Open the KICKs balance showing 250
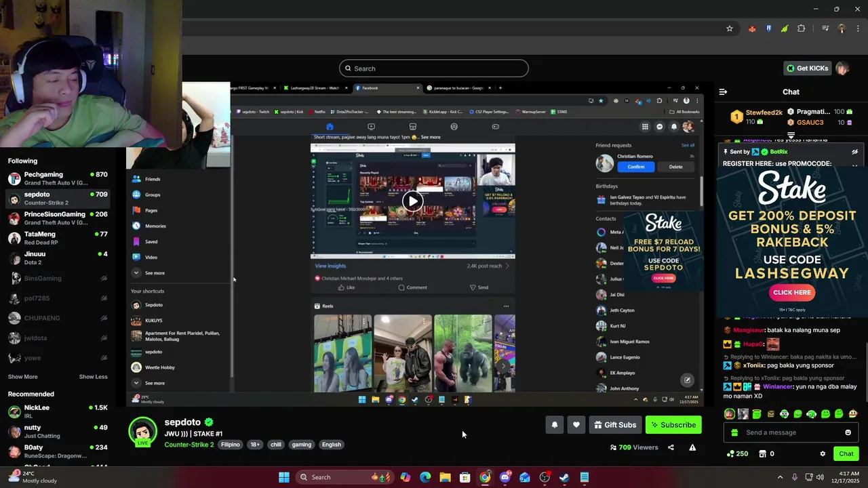Viewport: 868px width, 488px height. (737, 453)
